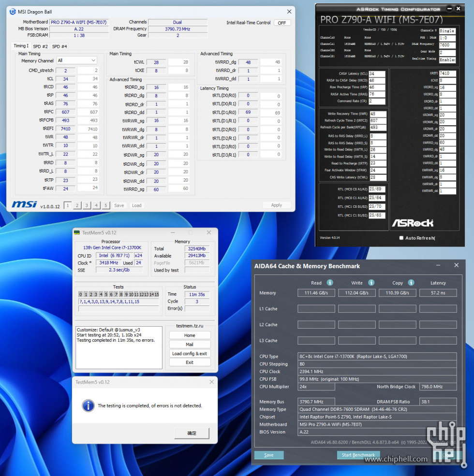Click the DRAM Frequency 3790.73 MHz value
The width and height of the screenshot is (474, 476).
(x=178, y=29)
